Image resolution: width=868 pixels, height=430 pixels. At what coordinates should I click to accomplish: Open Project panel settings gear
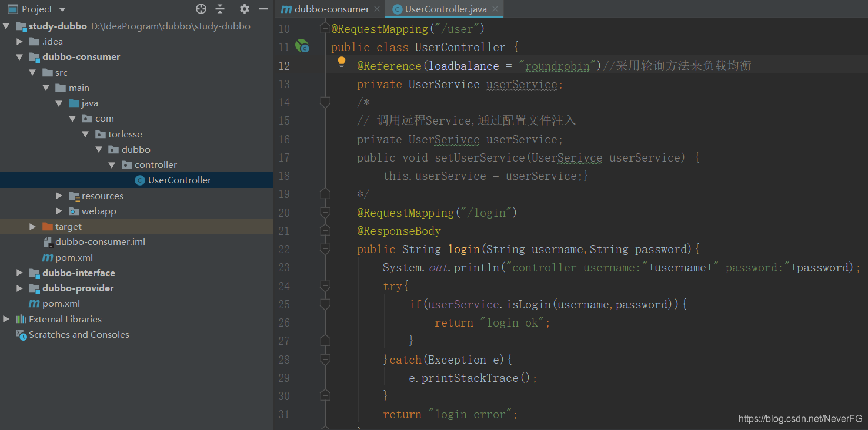click(x=245, y=9)
